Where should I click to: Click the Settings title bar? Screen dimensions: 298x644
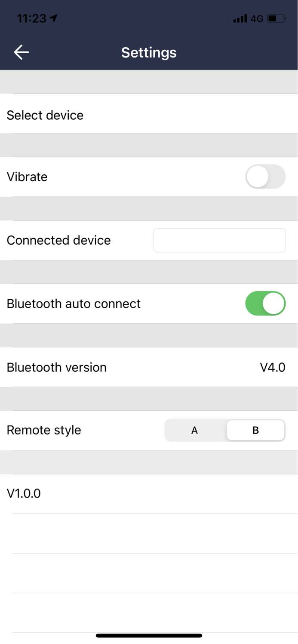149,52
